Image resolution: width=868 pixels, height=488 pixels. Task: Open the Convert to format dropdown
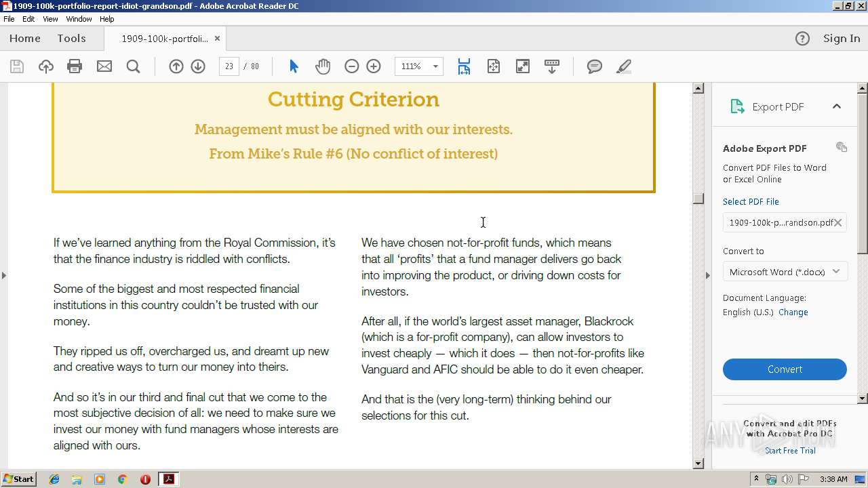[785, 272]
